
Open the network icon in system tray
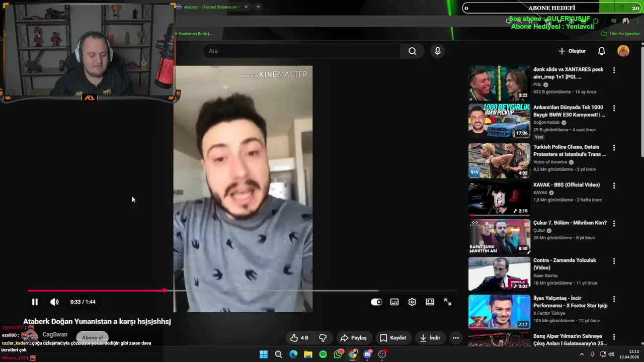[x=603, y=354]
